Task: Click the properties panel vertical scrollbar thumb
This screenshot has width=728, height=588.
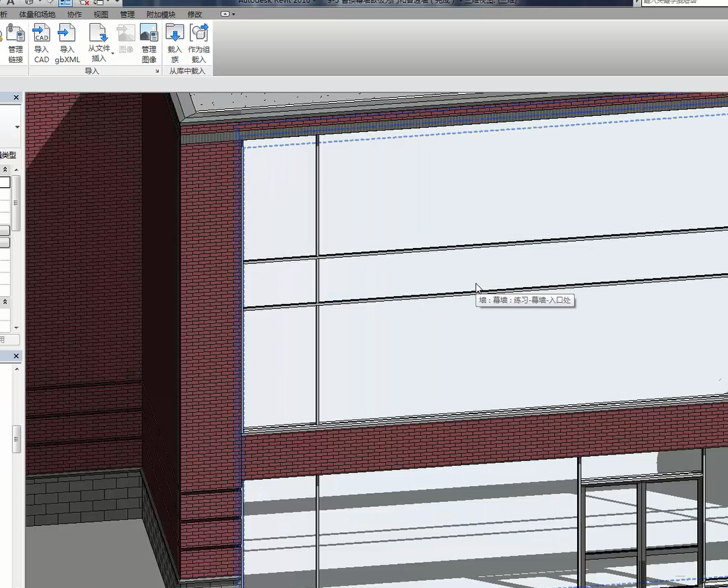Action: pos(16,203)
